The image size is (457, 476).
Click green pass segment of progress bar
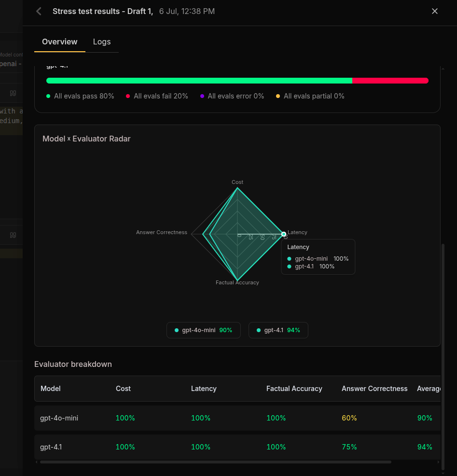pyautogui.click(x=199, y=81)
